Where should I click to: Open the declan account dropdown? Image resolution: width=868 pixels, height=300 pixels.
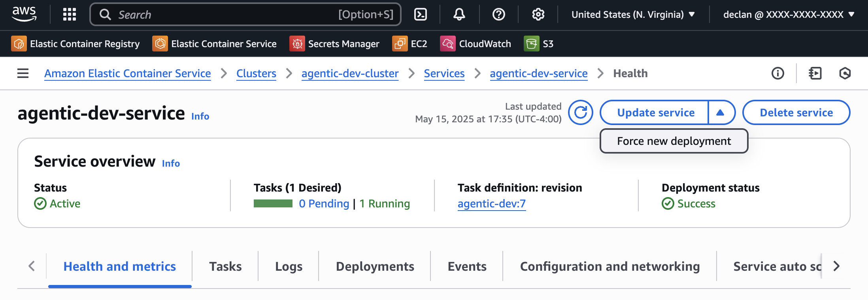789,15
